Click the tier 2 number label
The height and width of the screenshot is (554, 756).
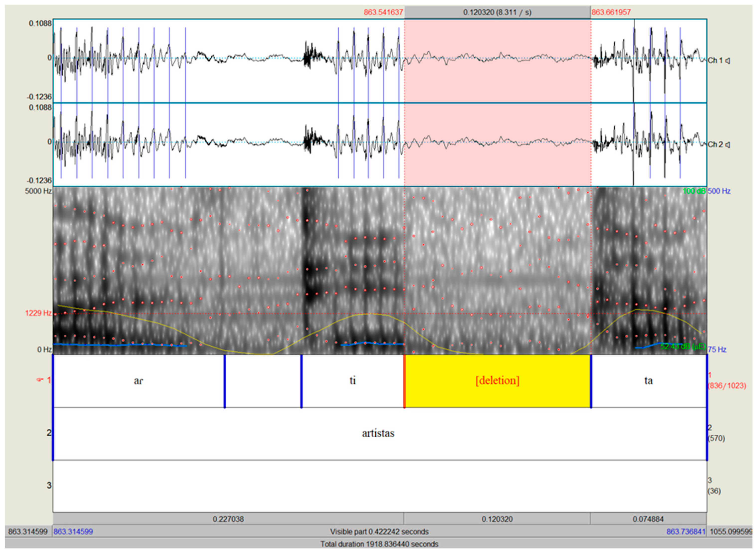pyautogui.click(x=49, y=433)
